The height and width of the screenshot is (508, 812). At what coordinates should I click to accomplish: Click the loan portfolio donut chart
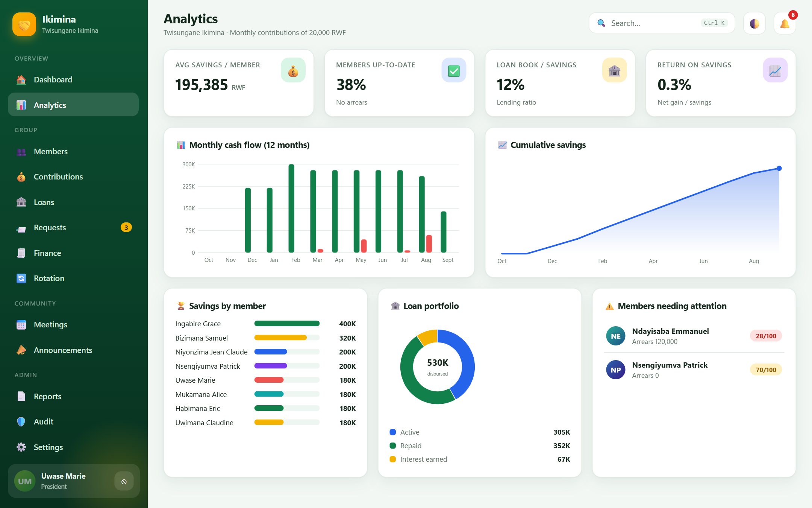click(438, 367)
